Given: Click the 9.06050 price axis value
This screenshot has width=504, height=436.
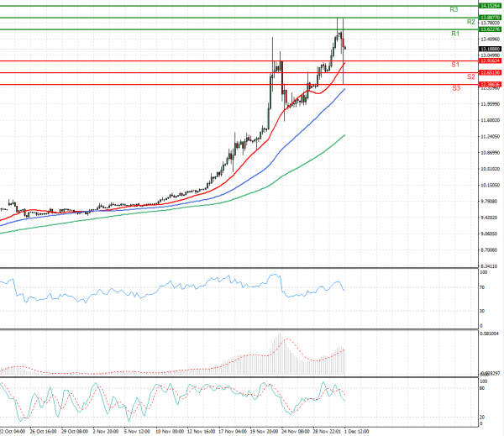Looking at the screenshot, I should pyautogui.click(x=489, y=234).
